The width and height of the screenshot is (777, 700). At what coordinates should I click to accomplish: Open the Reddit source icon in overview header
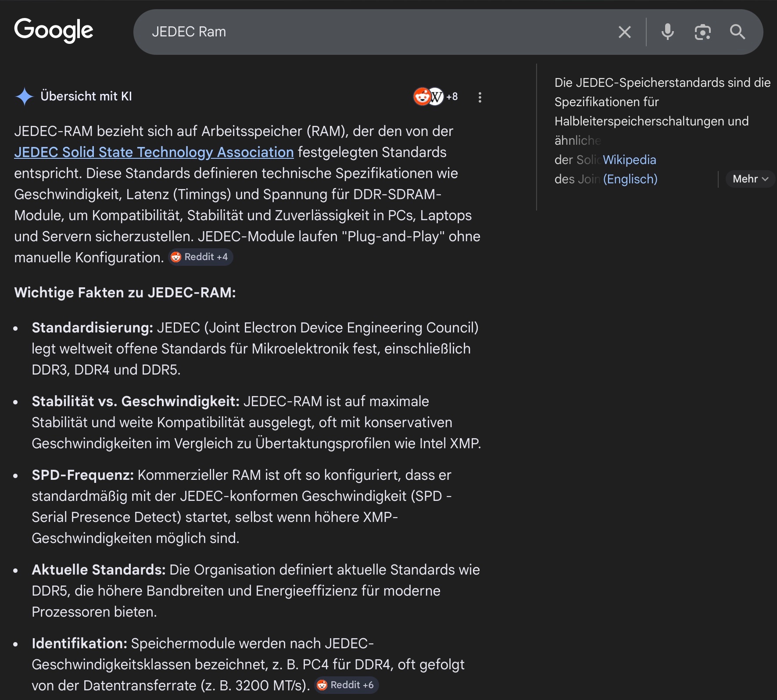click(x=422, y=96)
